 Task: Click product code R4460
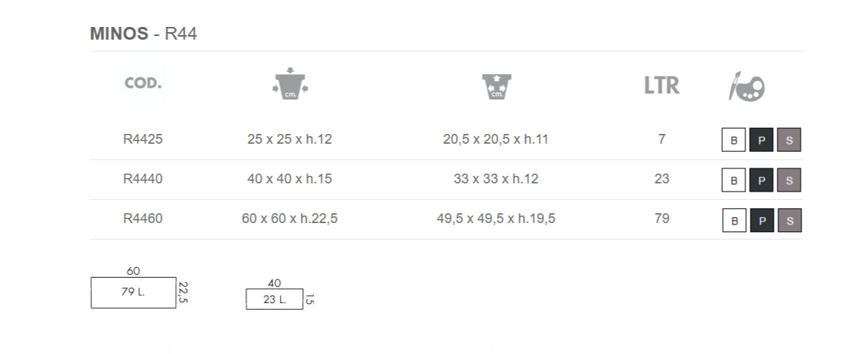142,219
